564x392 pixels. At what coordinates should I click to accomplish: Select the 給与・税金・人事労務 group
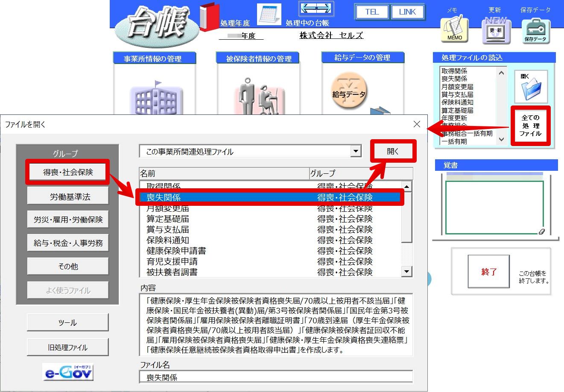(x=68, y=243)
